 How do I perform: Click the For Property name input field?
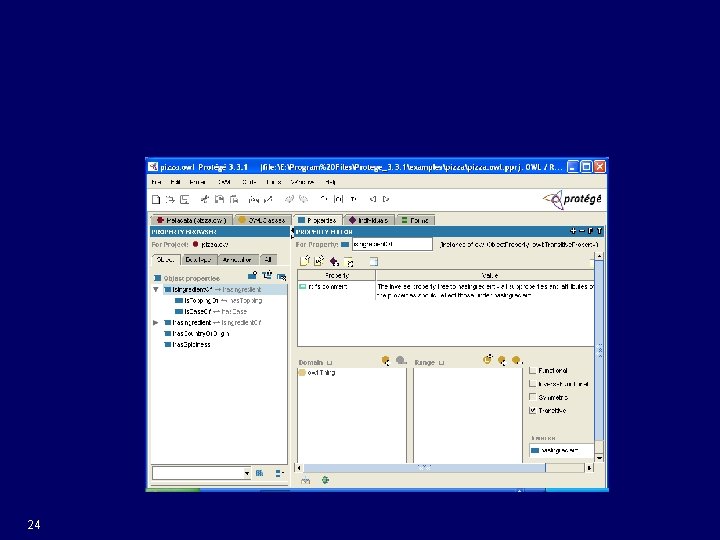392,244
